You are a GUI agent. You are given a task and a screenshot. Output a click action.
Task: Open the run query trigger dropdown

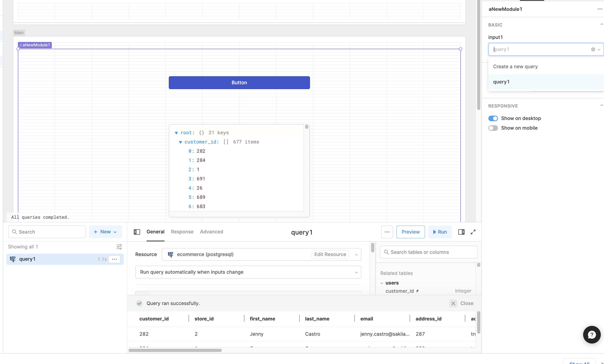click(248, 272)
